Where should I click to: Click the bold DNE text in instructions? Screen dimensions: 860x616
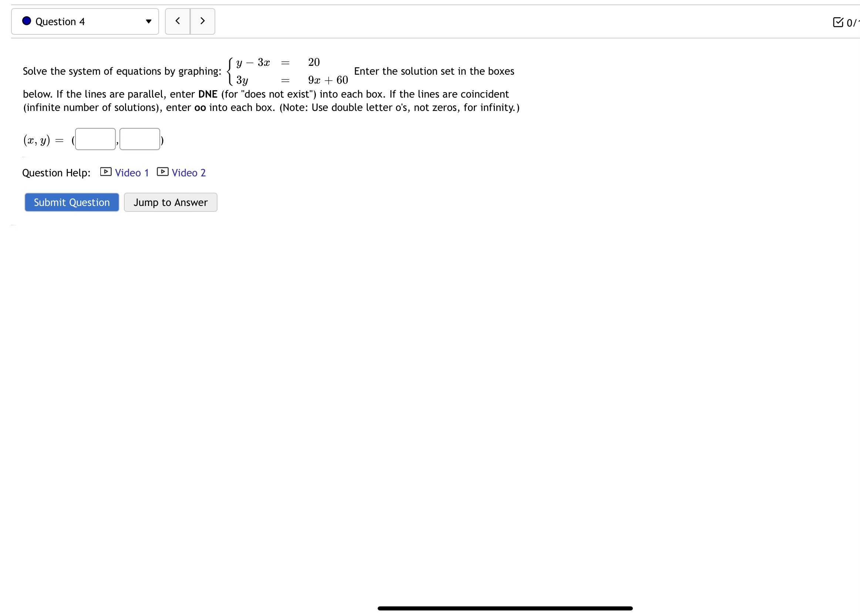208,94
